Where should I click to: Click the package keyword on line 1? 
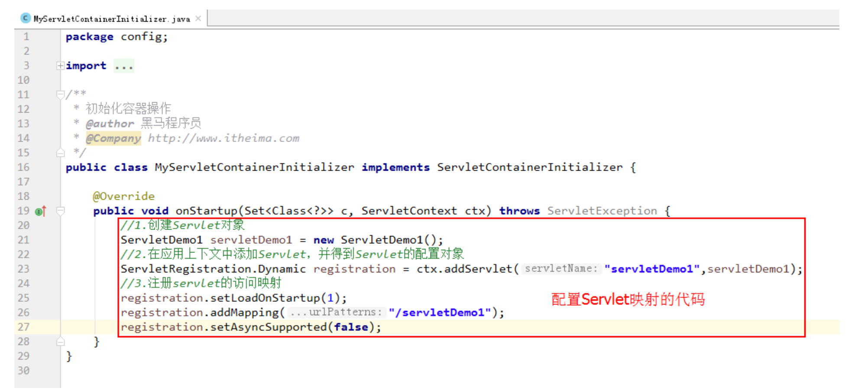pyautogui.click(x=89, y=37)
